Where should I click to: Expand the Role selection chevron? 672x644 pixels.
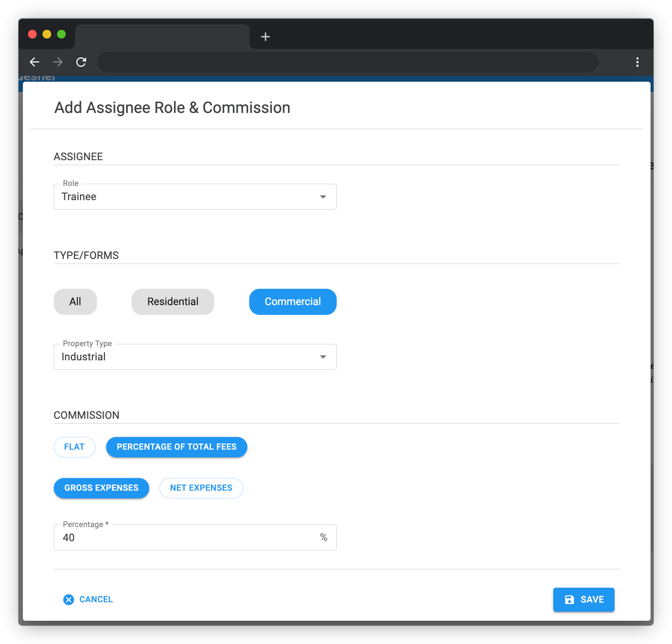(x=323, y=197)
